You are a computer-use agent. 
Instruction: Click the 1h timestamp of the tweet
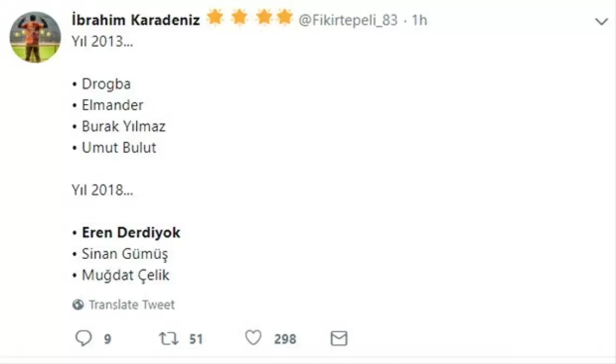[x=419, y=20]
